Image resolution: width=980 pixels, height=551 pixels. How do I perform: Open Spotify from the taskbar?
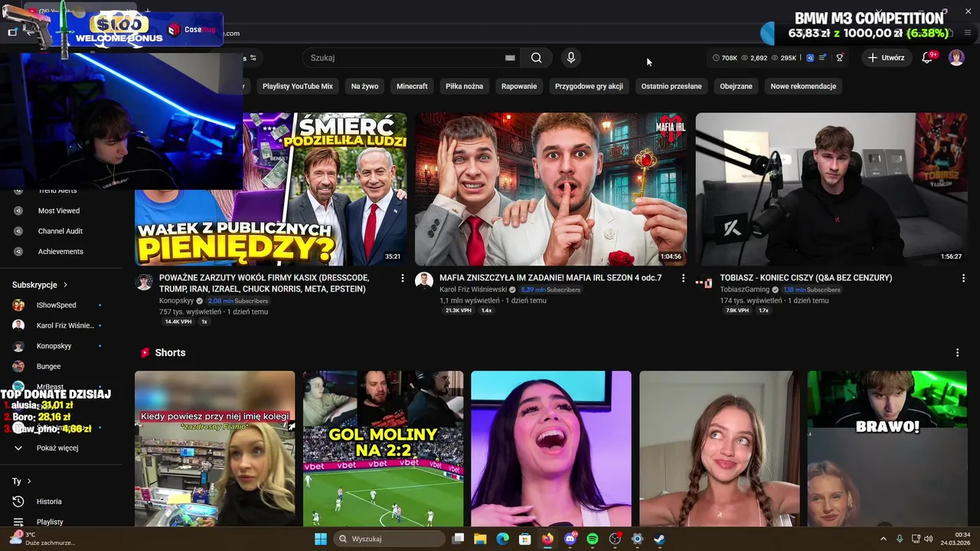592,539
